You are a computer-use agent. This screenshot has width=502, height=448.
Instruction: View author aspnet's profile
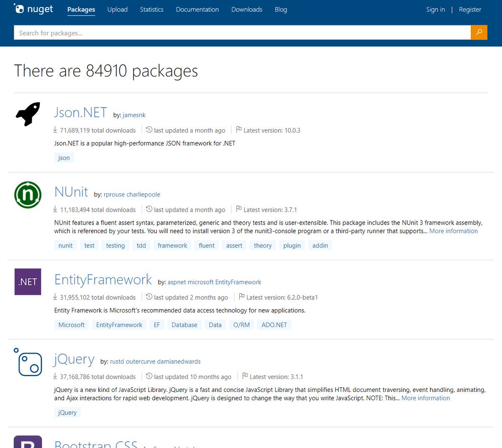click(x=177, y=282)
